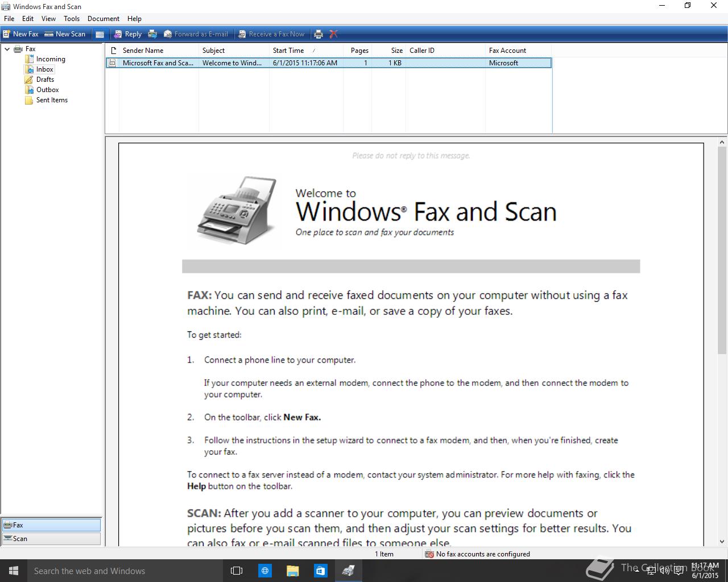Screen dimensions: 728x582
Task: Sort by Pages column header
Action: click(358, 51)
